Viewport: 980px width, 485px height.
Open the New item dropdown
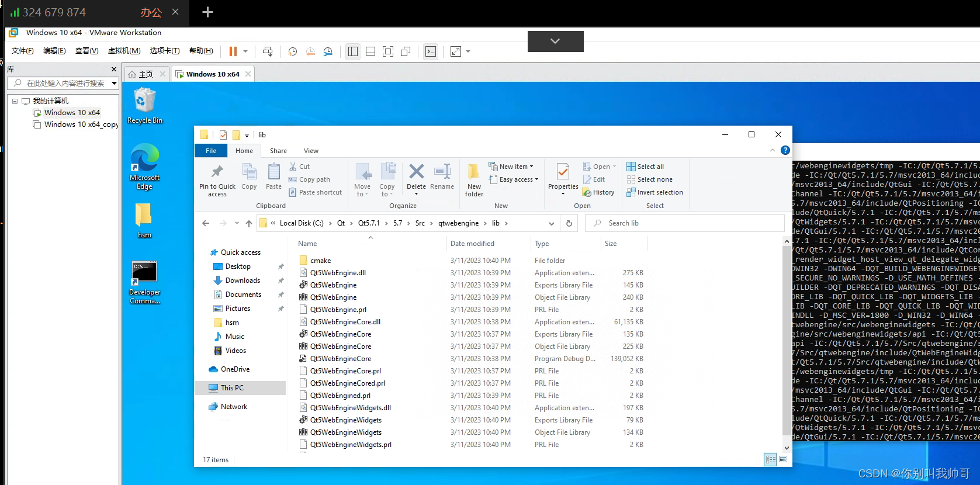click(511, 167)
